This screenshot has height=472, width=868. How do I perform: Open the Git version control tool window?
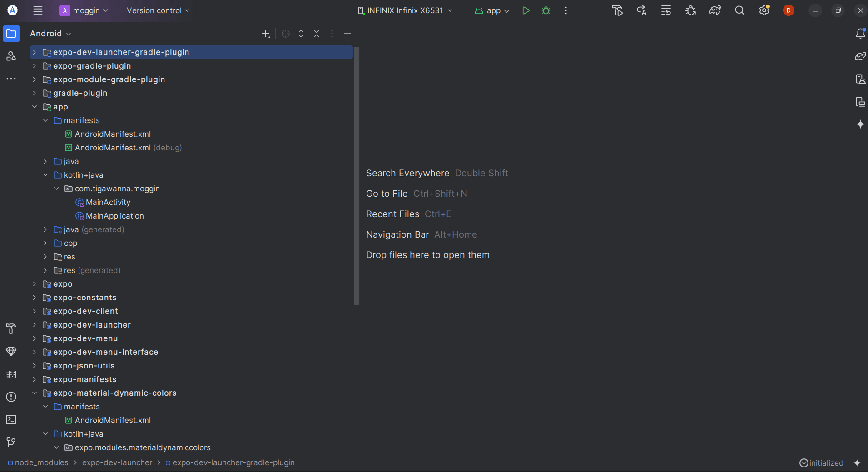(11, 442)
